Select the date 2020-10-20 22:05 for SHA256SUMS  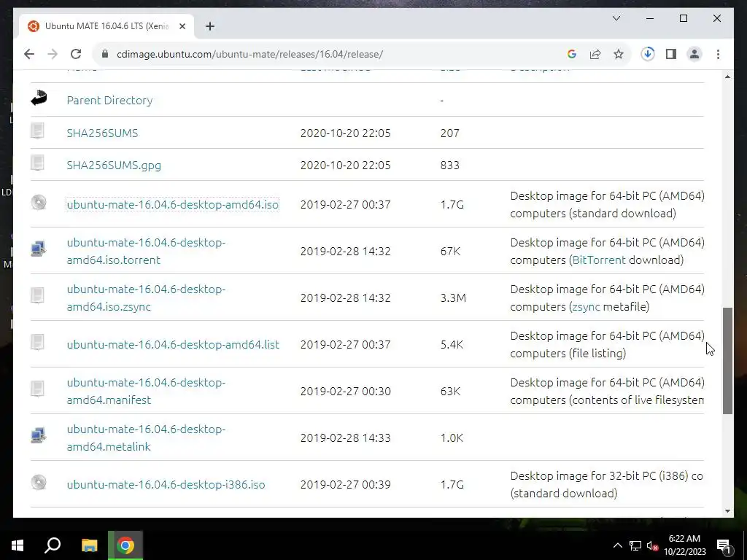point(345,133)
